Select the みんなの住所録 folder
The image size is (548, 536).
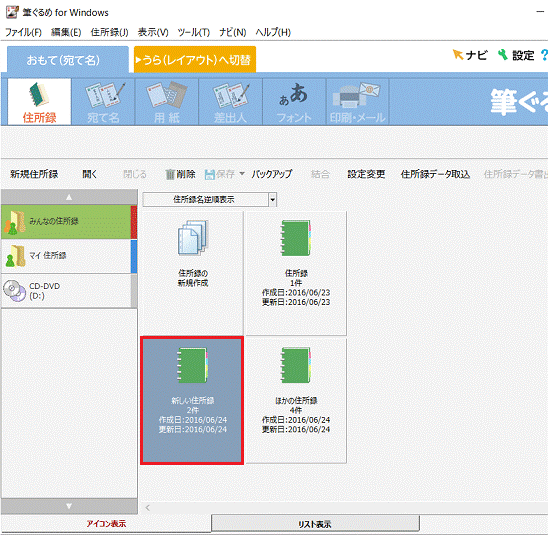click(68, 222)
